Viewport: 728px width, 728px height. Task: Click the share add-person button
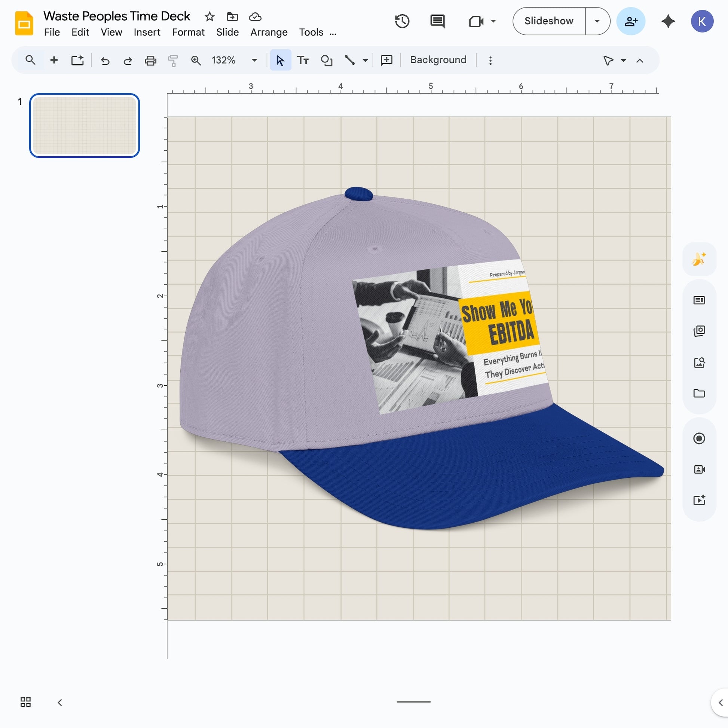(631, 21)
